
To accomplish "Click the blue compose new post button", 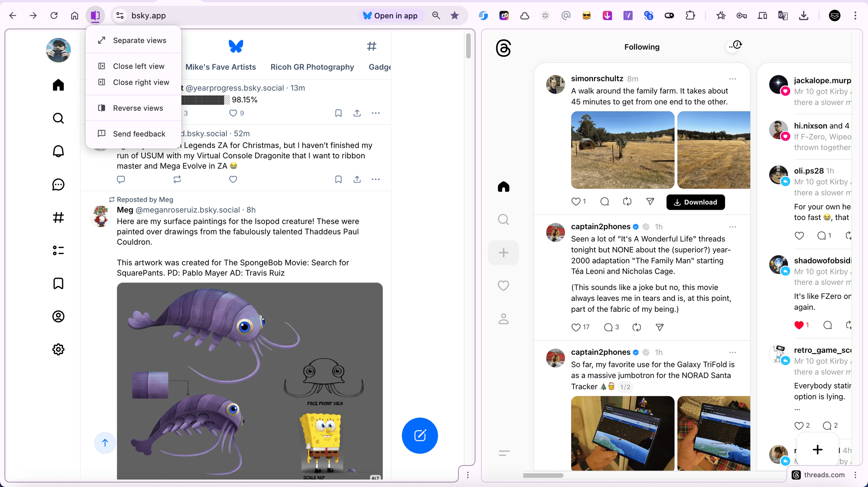I will click(420, 435).
